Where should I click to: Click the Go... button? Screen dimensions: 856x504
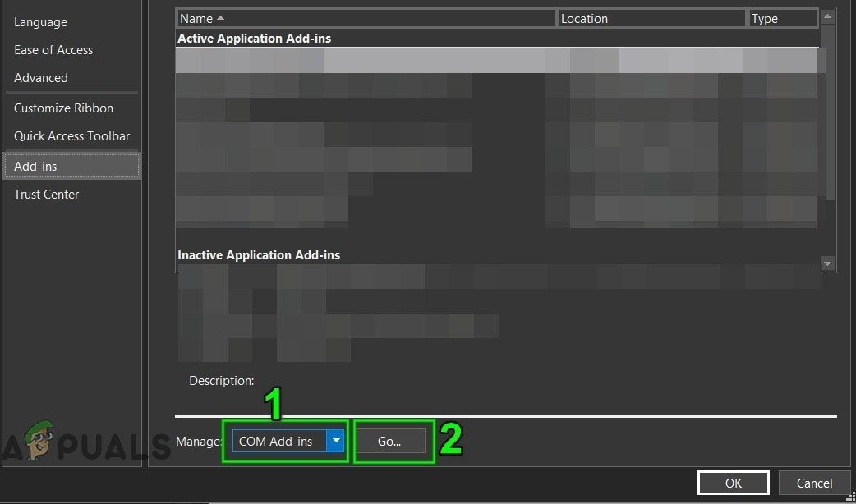coord(389,442)
